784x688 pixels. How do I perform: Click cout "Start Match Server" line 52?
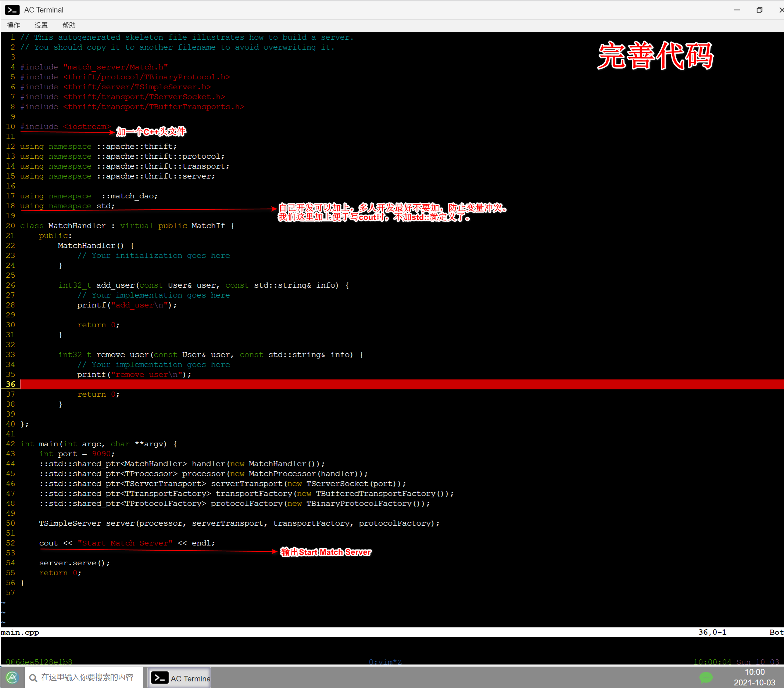(x=127, y=544)
